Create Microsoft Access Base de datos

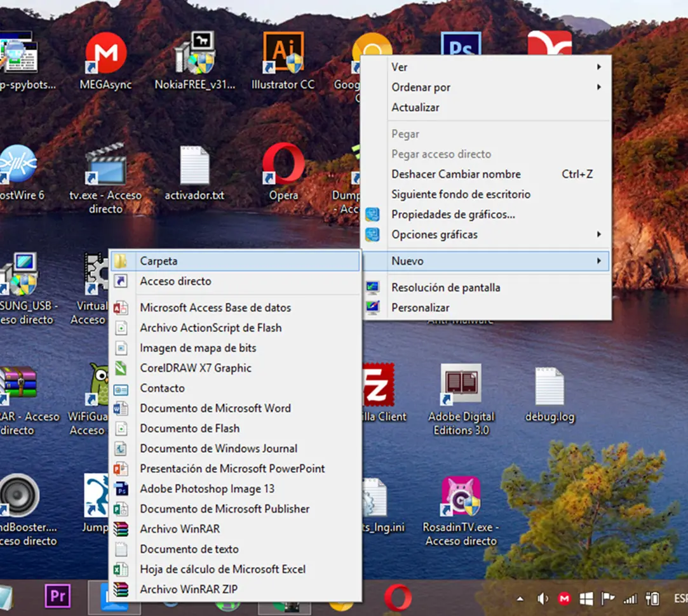[235, 308]
